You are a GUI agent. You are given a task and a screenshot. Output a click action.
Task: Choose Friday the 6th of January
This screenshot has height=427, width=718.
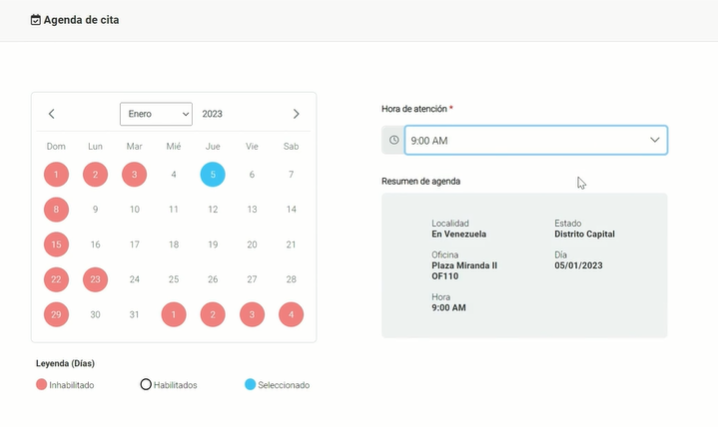pos(252,175)
